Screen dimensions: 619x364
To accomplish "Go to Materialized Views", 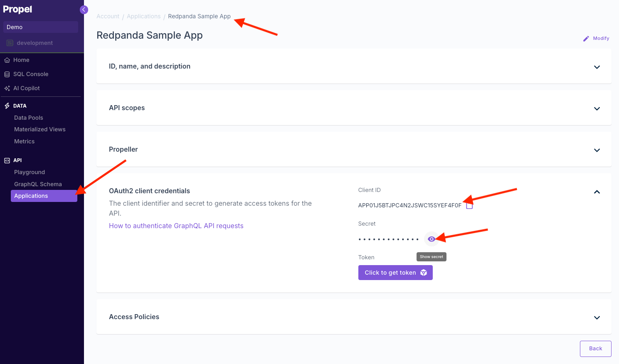I will [x=40, y=129].
